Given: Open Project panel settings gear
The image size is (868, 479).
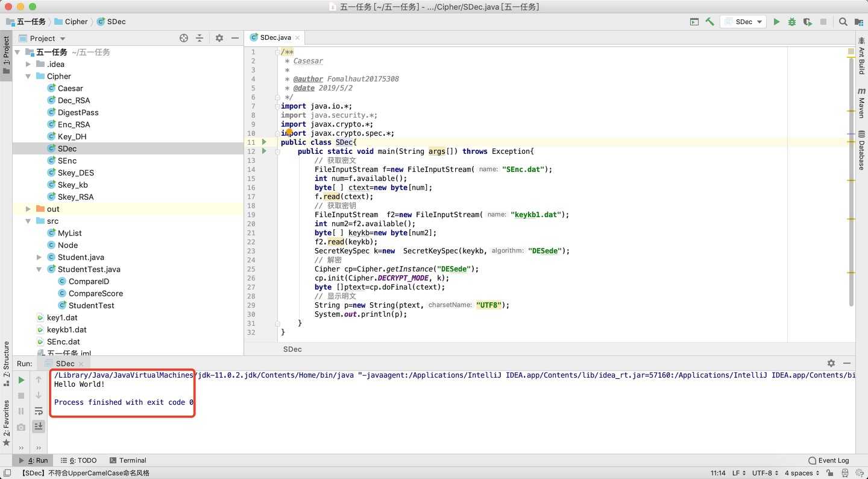Looking at the screenshot, I should click(219, 38).
